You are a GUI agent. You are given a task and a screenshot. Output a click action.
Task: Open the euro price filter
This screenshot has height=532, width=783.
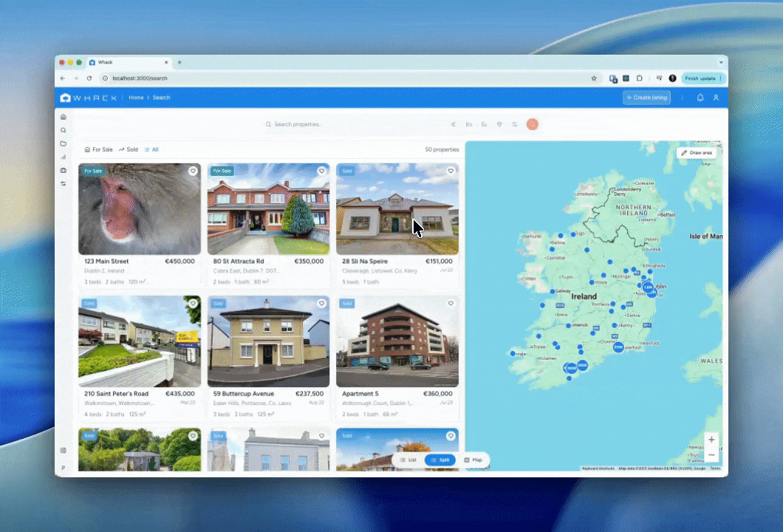point(454,124)
